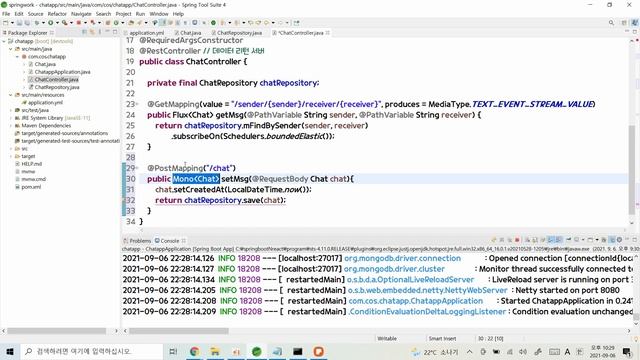The width and height of the screenshot is (640, 360).
Task: Open the File menu
Action: pos(6,14)
